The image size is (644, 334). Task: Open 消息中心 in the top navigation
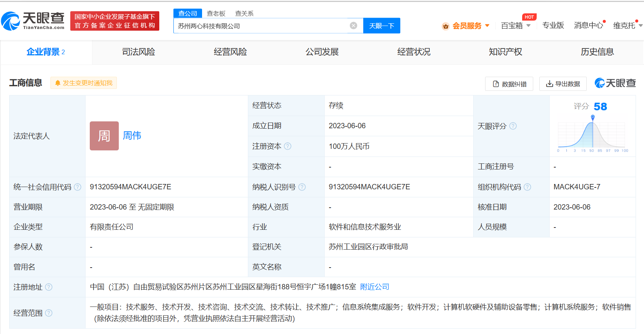pyautogui.click(x=588, y=26)
